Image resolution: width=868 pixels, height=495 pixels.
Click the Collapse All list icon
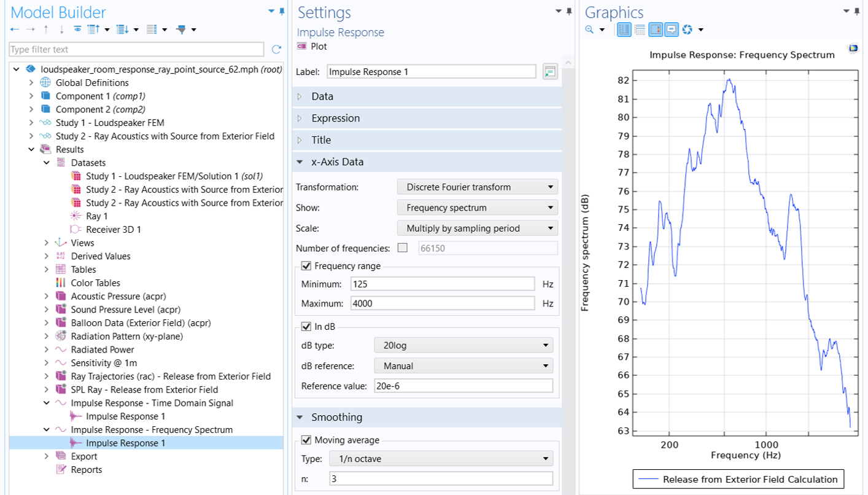click(93, 29)
